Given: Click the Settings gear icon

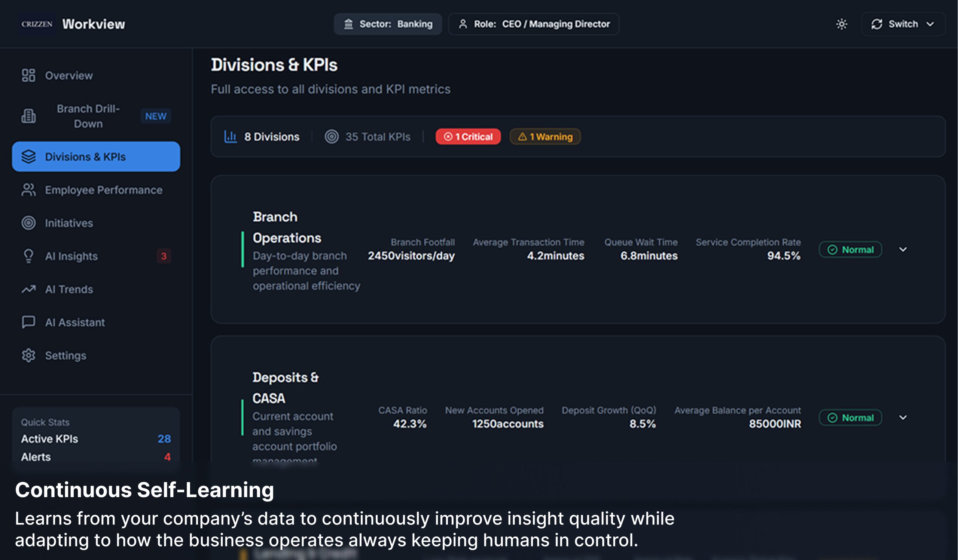Looking at the screenshot, I should coord(28,356).
